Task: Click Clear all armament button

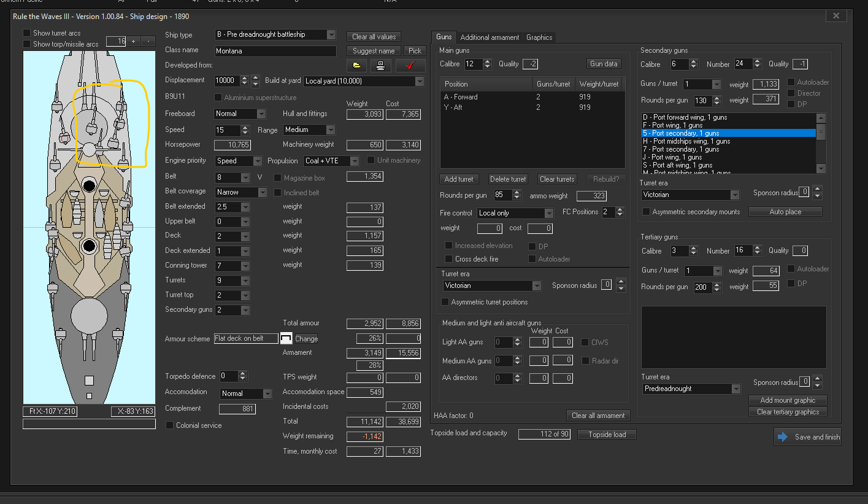Action: (x=598, y=416)
